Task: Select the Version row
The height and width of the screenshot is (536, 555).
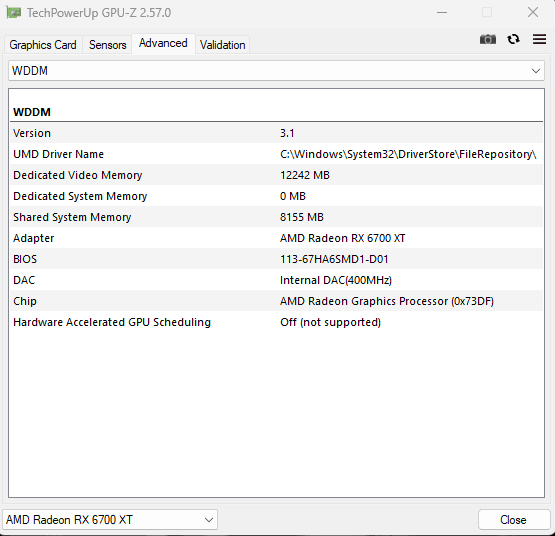Action: tap(276, 133)
